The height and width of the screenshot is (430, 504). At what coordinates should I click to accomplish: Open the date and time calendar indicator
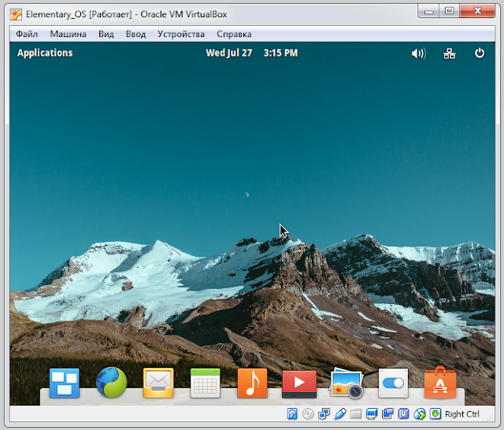(x=252, y=53)
